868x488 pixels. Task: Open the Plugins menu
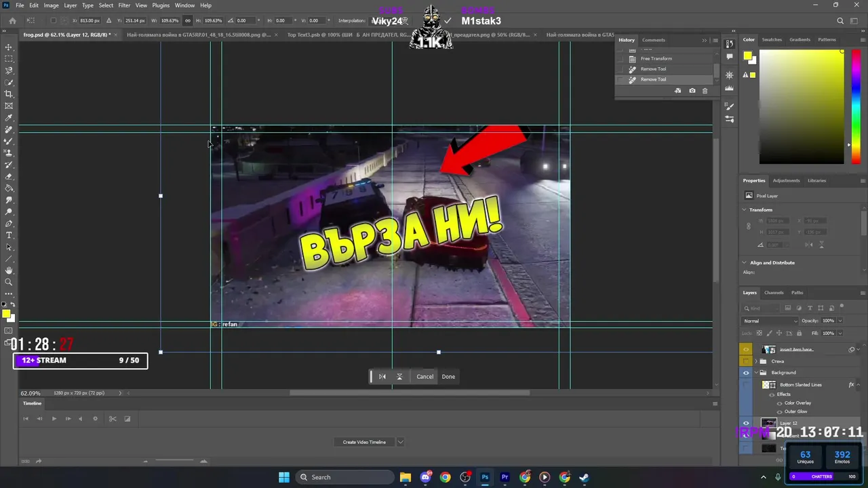(161, 5)
